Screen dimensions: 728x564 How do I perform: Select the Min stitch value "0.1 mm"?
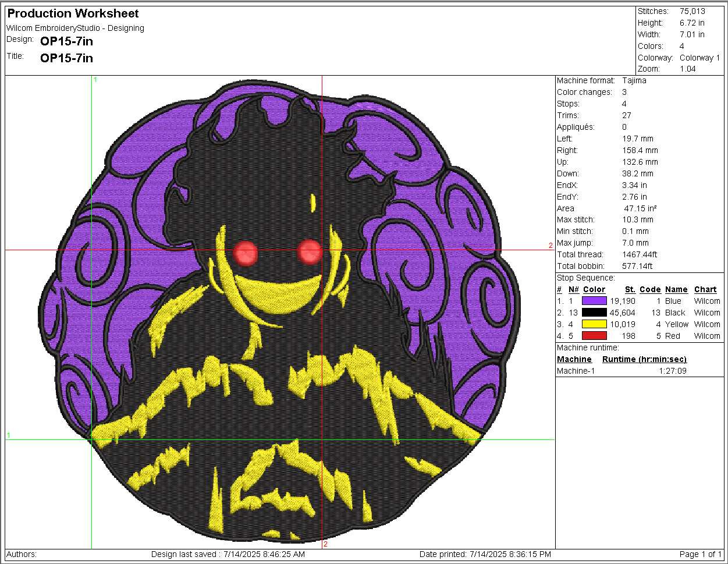click(635, 231)
